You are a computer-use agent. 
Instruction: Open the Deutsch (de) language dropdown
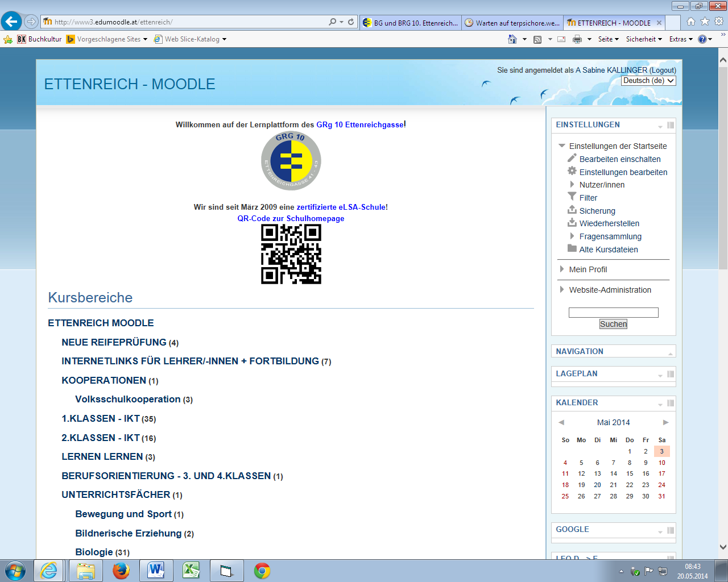click(648, 81)
